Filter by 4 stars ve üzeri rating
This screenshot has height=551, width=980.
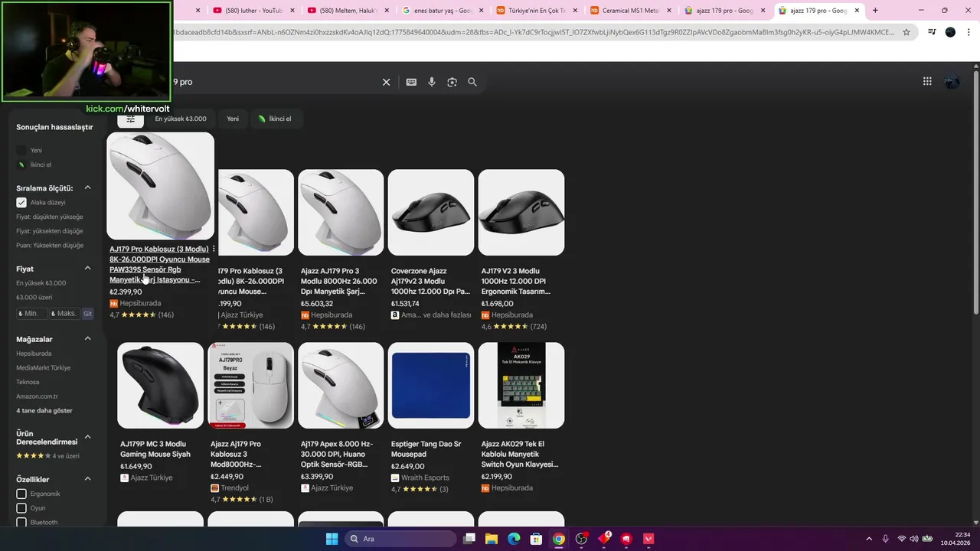(47, 456)
